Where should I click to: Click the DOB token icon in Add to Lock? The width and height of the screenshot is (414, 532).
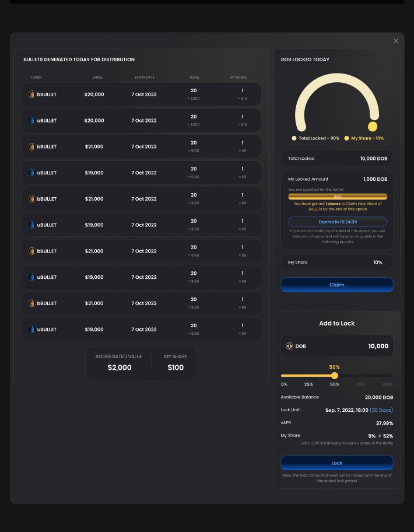tap(289, 346)
